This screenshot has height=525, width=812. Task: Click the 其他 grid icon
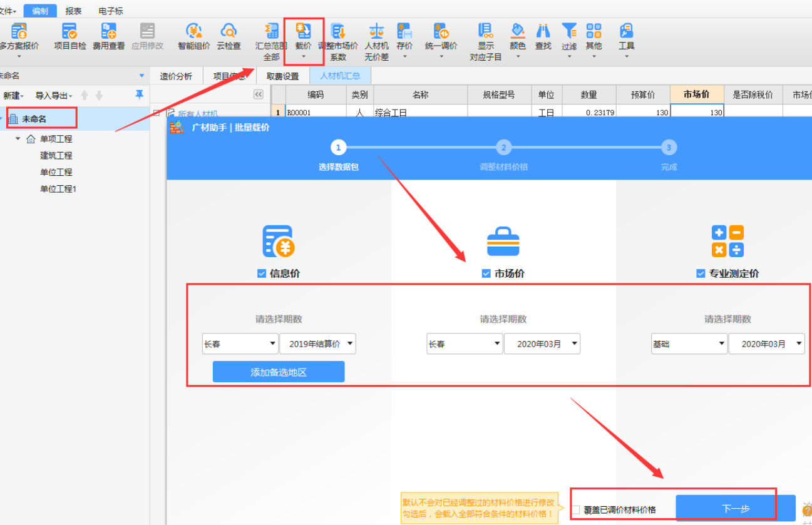point(594,31)
